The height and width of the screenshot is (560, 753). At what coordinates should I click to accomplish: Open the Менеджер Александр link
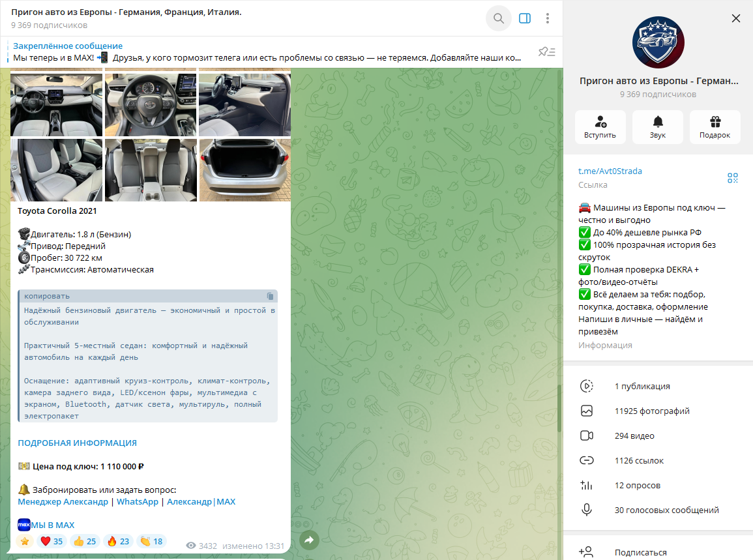point(63,502)
